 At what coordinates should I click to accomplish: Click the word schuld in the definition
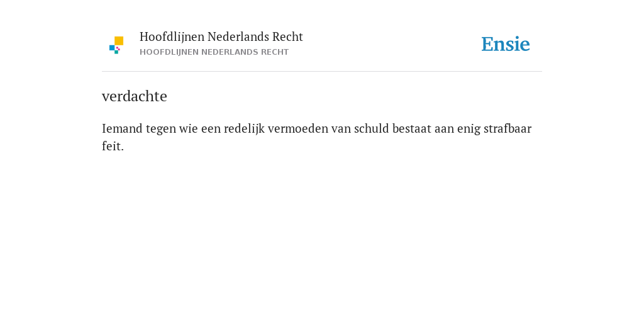click(x=371, y=128)
